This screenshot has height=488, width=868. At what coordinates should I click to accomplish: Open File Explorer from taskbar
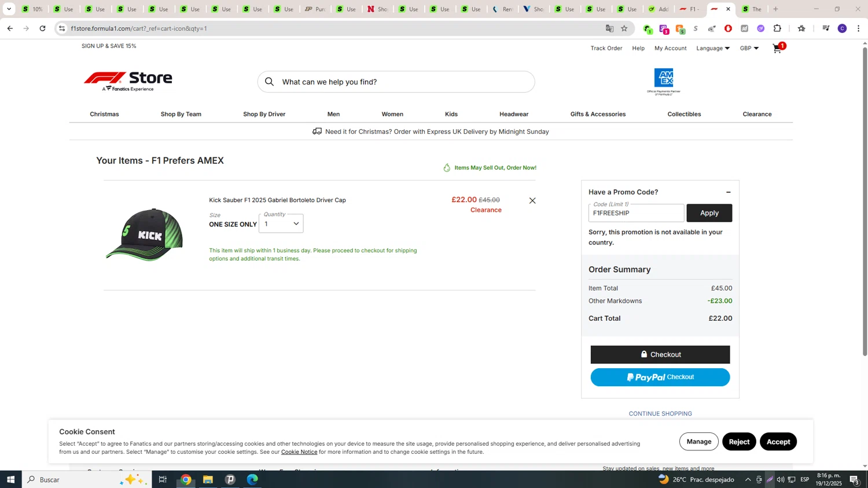pyautogui.click(x=208, y=479)
